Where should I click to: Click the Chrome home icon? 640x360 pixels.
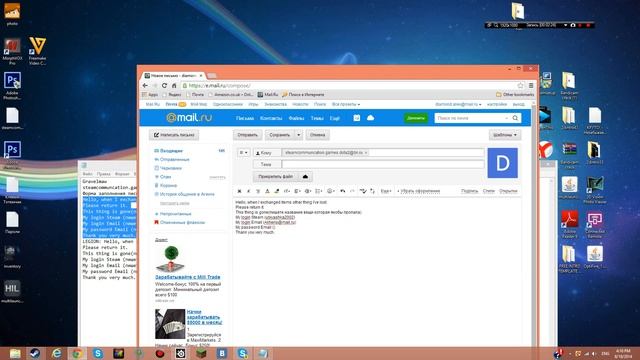[x=174, y=86]
